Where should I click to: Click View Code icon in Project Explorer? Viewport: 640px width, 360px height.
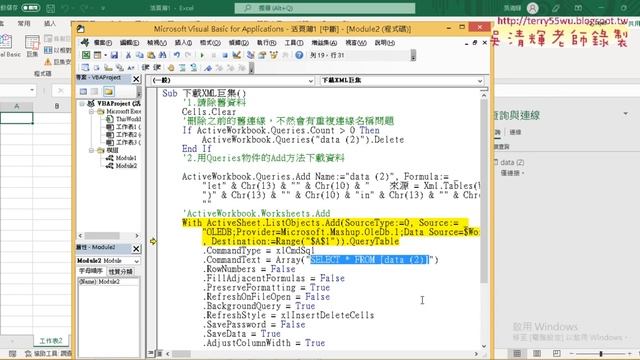point(83,91)
